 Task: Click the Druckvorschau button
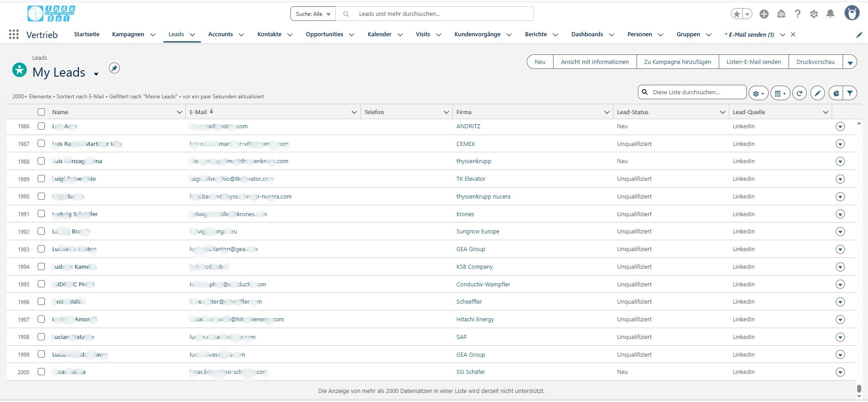coord(816,62)
